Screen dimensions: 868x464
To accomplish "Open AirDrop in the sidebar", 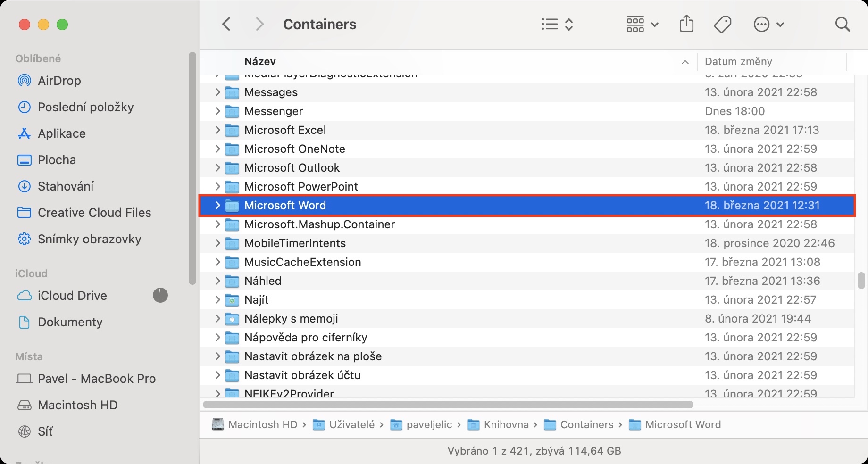I will pos(59,81).
